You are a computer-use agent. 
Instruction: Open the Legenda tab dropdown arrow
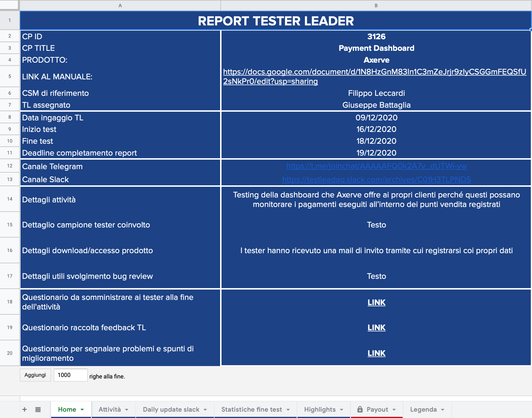click(x=443, y=410)
